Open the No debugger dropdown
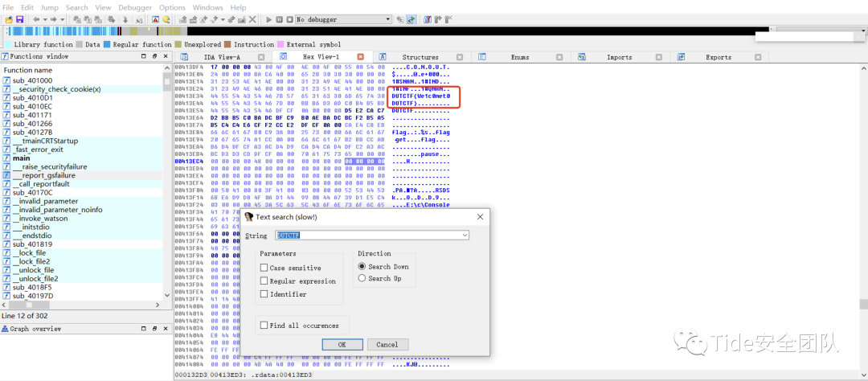 [387, 18]
